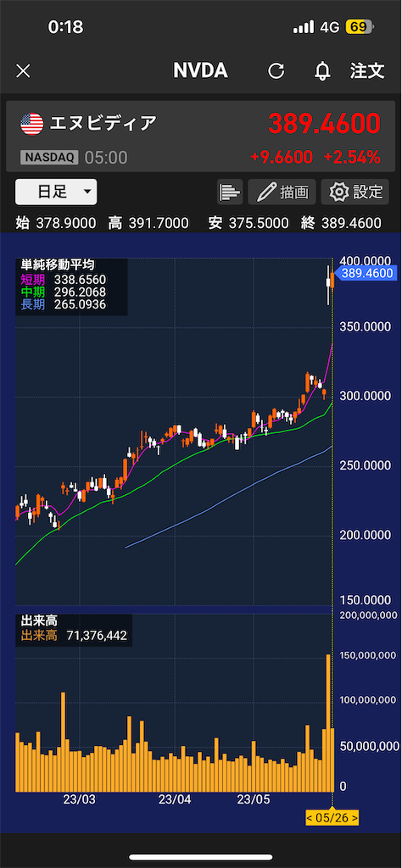
Task: Tap the 389.4600 red last price
Action: point(325,123)
